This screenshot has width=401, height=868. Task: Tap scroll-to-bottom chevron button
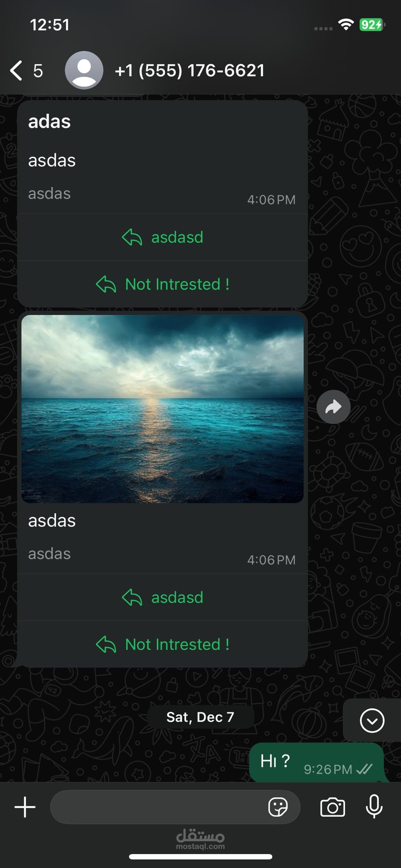tap(372, 721)
